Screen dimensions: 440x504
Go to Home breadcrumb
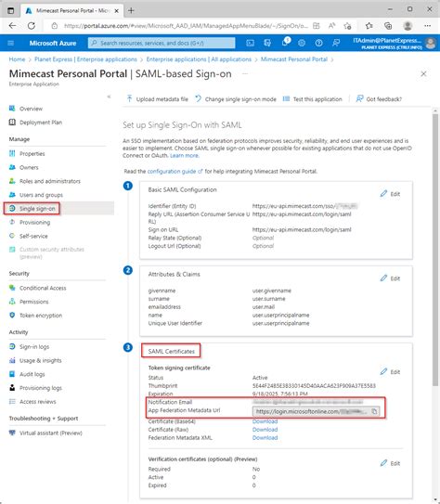tap(17, 59)
